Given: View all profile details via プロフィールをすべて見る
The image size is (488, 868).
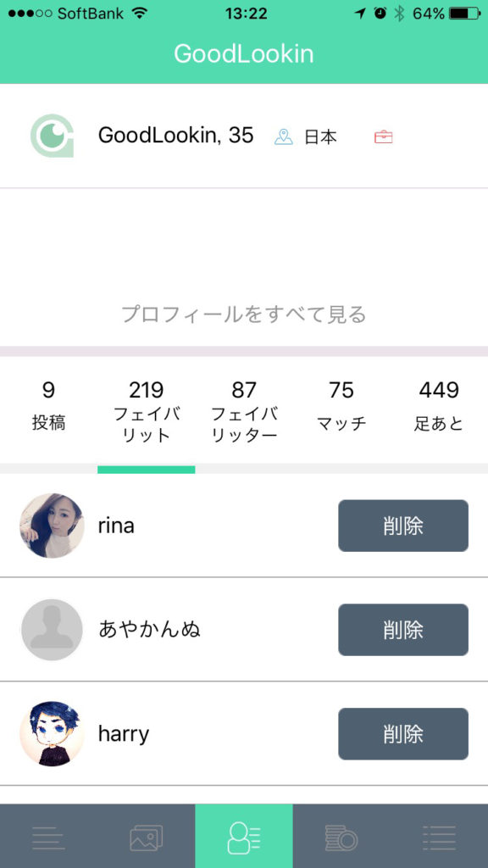Looking at the screenshot, I should pyautogui.click(x=244, y=314).
